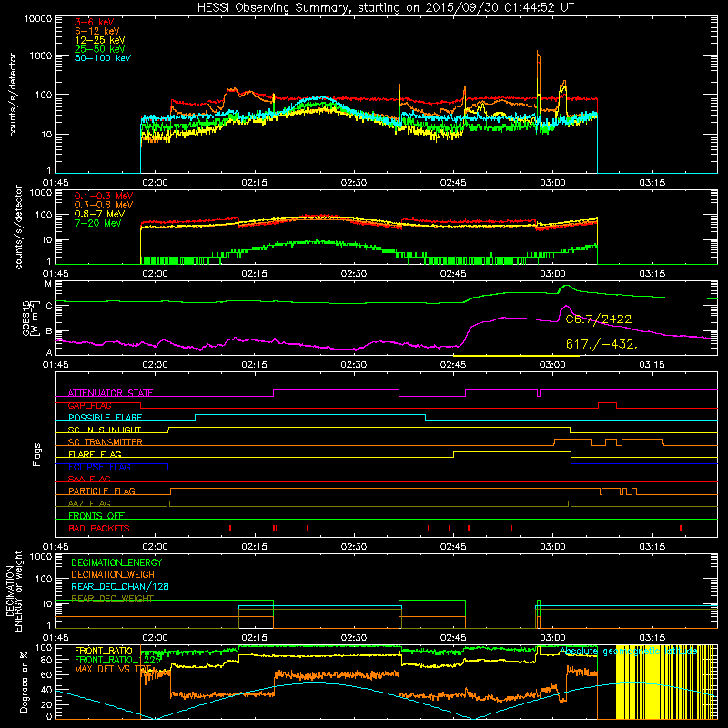
Task: Click the DECIMATION_ENERGY legend label
Action: pyautogui.click(x=116, y=562)
